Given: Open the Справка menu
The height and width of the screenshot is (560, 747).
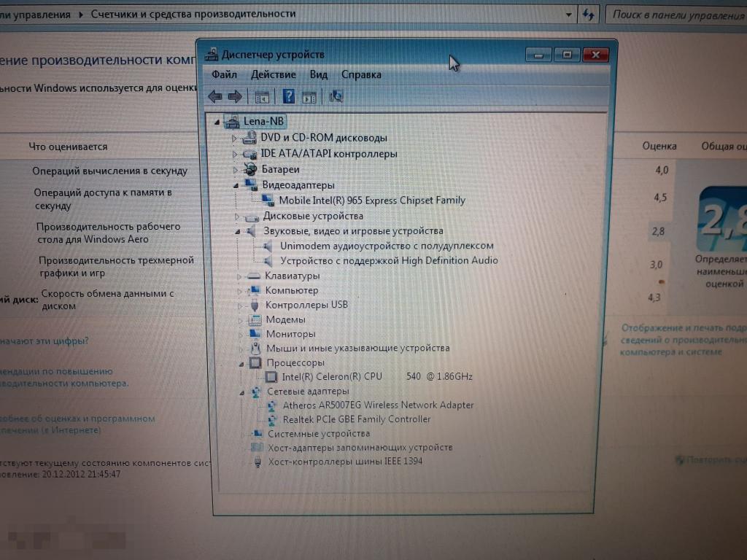Looking at the screenshot, I should coord(361,75).
